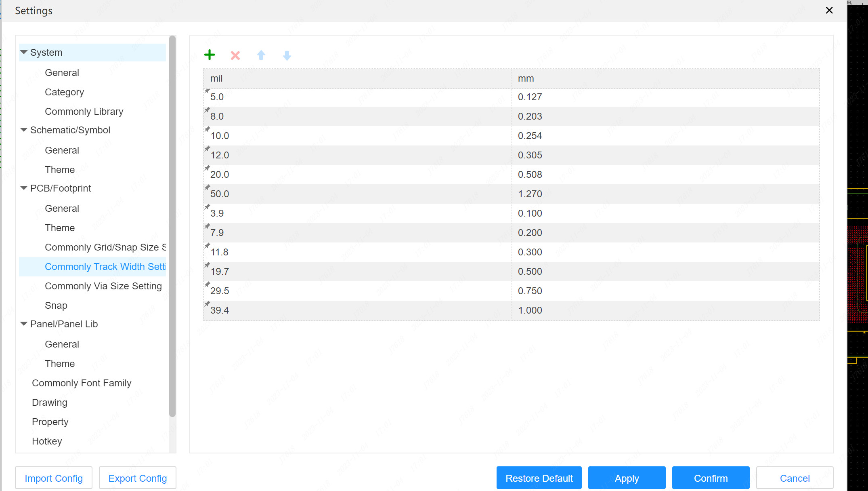This screenshot has height=491, width=868.
Task: Click the mil column header
Action: pyautogui.click(x=357, y=78)
